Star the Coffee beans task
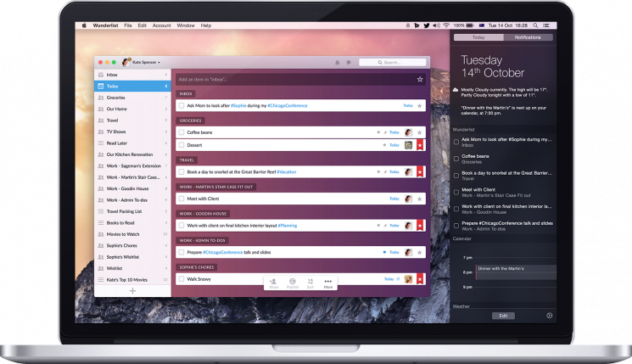Screen dimensions: 632x364 pyautogui.click(x=420, y=132)
